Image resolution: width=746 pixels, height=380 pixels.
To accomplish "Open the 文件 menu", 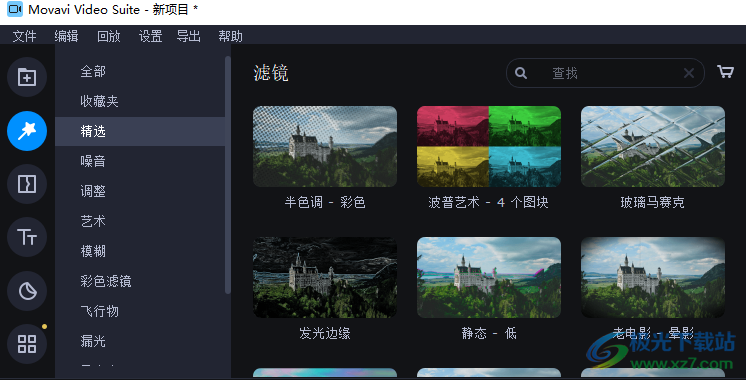I will coord(24,36).
